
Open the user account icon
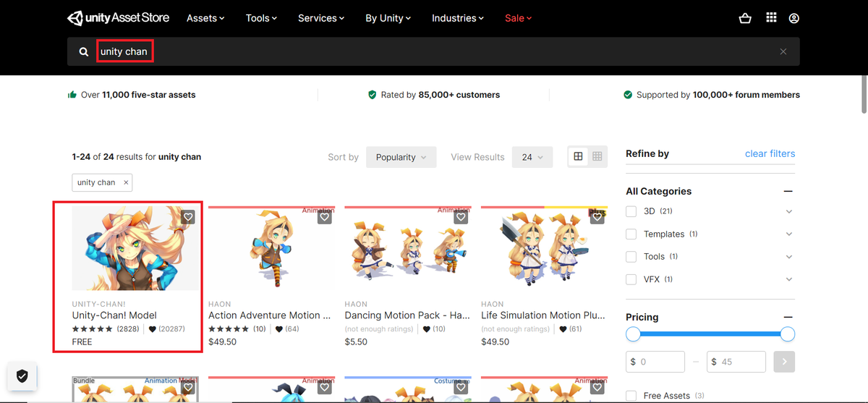point(794,18)
